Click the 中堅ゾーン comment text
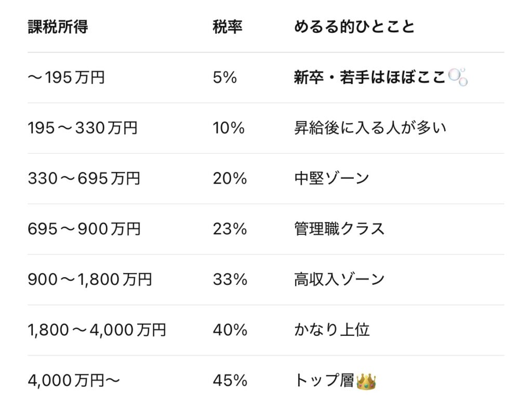This screenshot has width=532, height=405. 331,179
